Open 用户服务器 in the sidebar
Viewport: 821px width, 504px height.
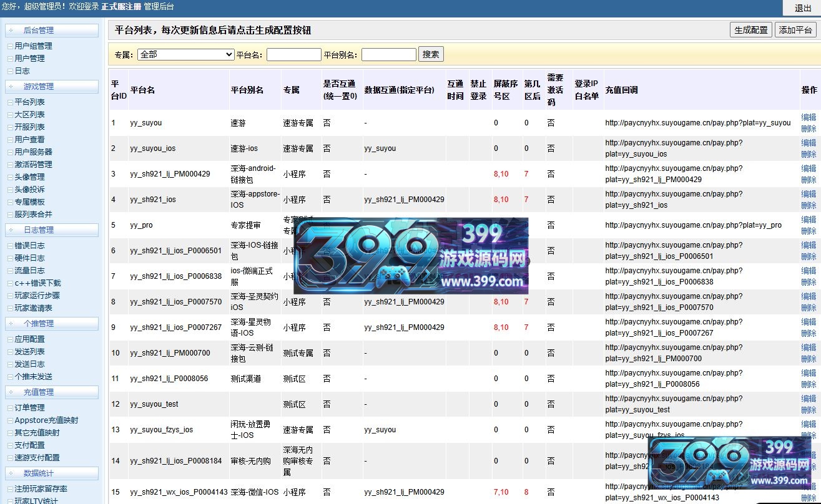click(x=34, y=152)
